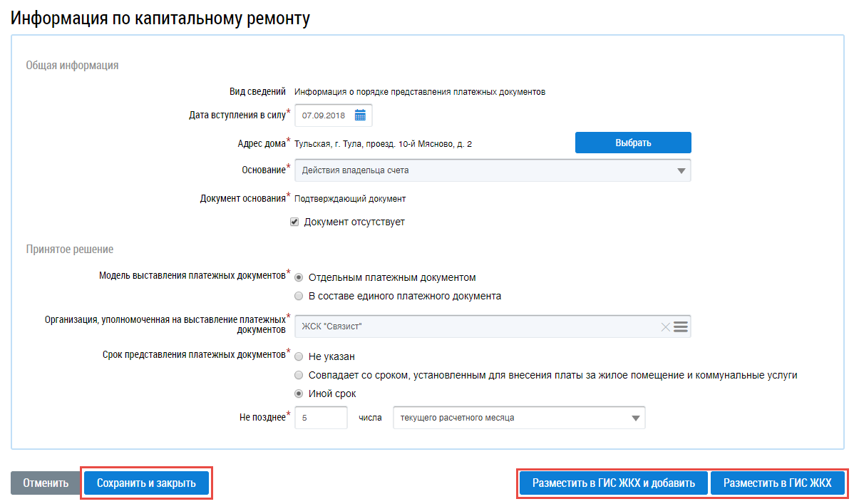The image size is (854, 504).
Task: Uncheck the "Документ отсутствует" checkbox
Action: pos(294,222)
